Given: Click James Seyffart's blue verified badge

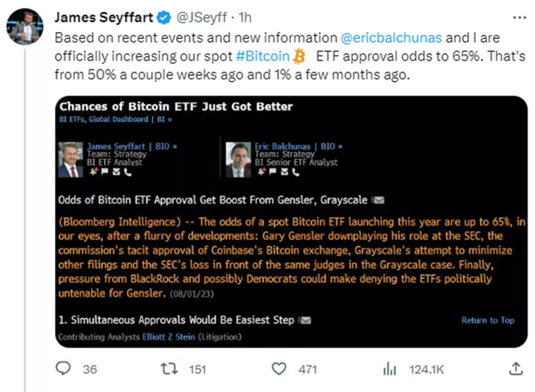Looking at the screenshot, I should tap(163, 18).
